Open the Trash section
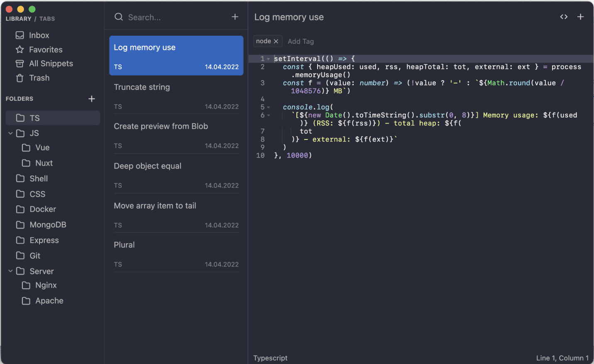Image resolution: width=594 pixels, height=364 pixels. pyautogui.click(x=39, y=78)
